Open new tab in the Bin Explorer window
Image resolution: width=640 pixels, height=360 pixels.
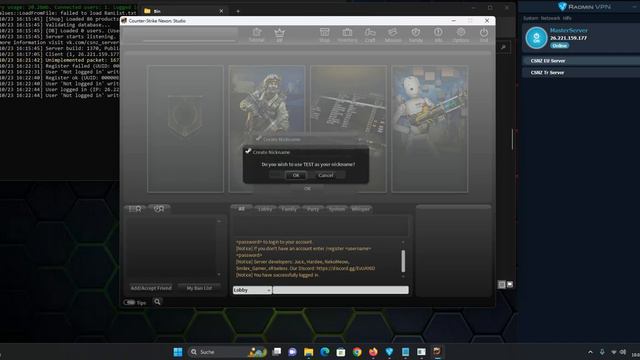pyautogui.click(x=238, y=11)
